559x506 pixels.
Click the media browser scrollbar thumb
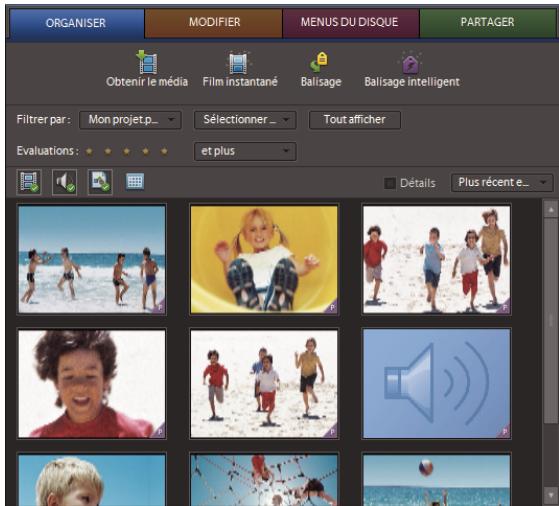pyautogui.click(x=551, y=321)
